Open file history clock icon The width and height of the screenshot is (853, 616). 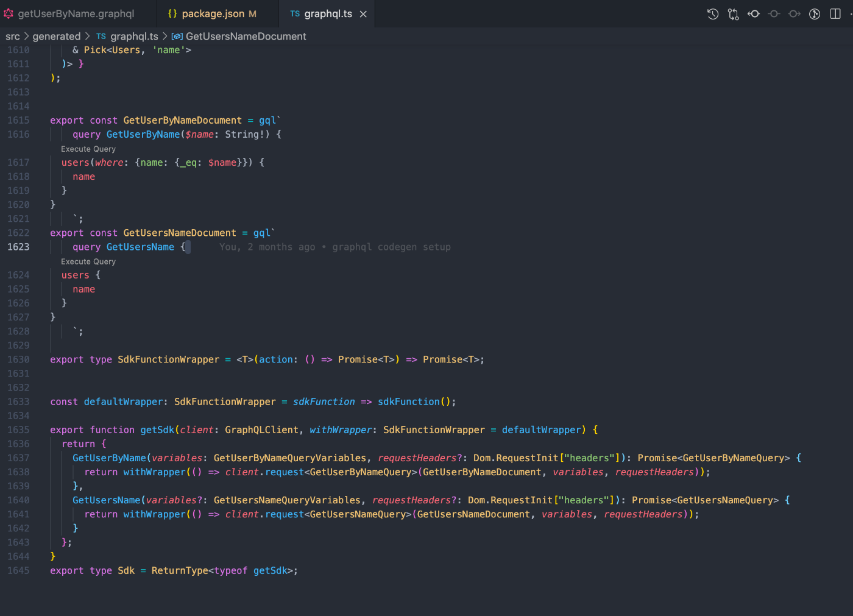point(713,14)
